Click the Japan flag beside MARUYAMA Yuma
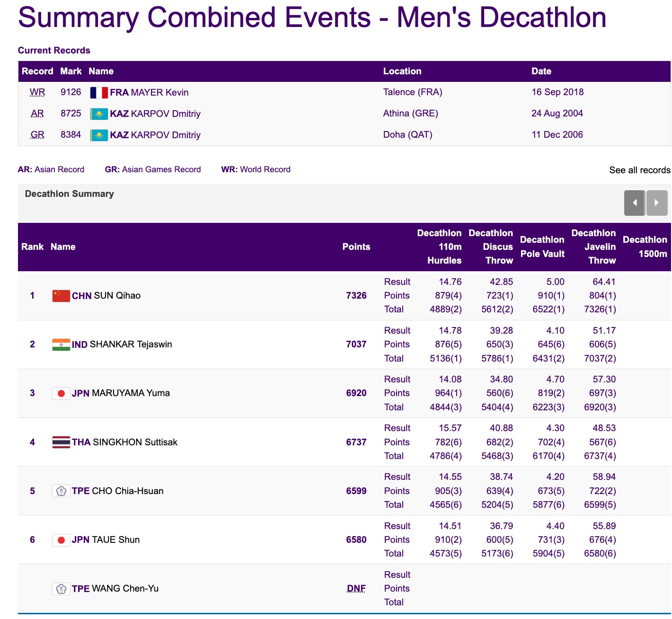The width and height of the screenshot is (672, 619). pyautogui.click(x=61, y=393)
